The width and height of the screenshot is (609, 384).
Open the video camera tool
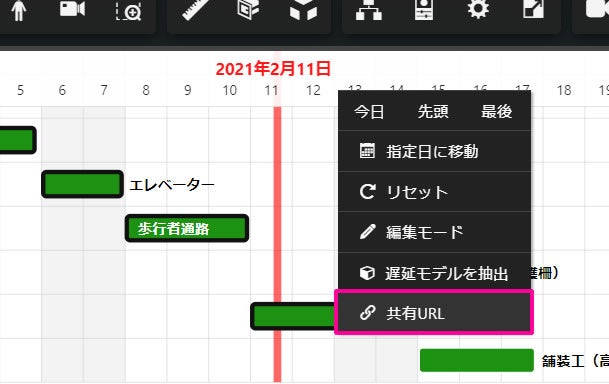(72, 9)
